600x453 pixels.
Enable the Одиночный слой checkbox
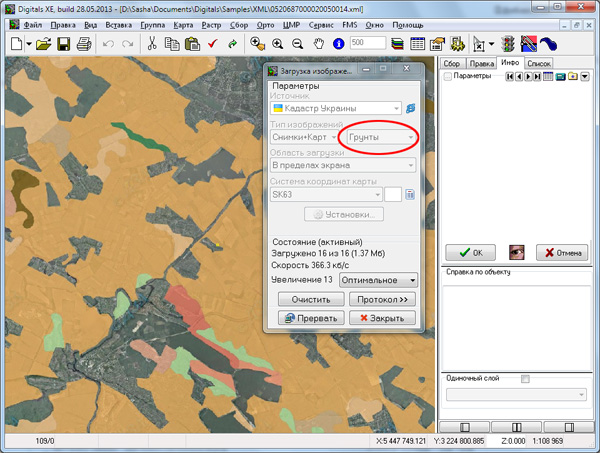click(525, 379)
